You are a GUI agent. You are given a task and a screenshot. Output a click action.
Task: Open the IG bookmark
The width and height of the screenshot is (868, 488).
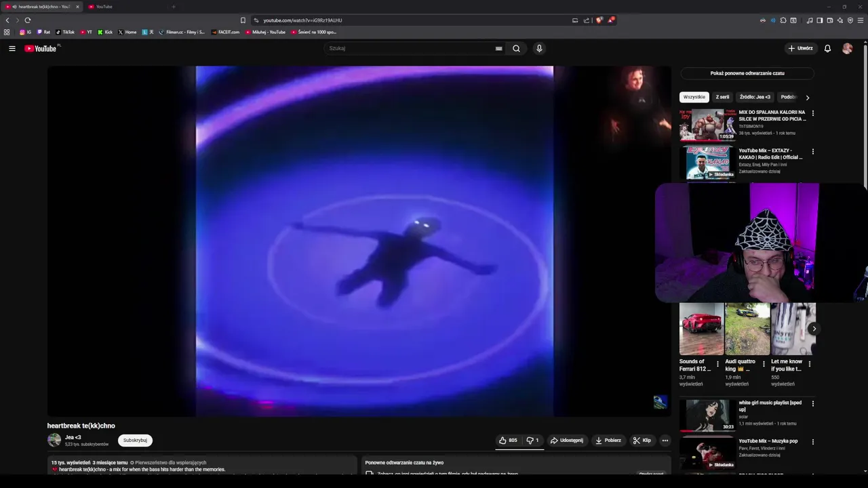pos(26,32)
